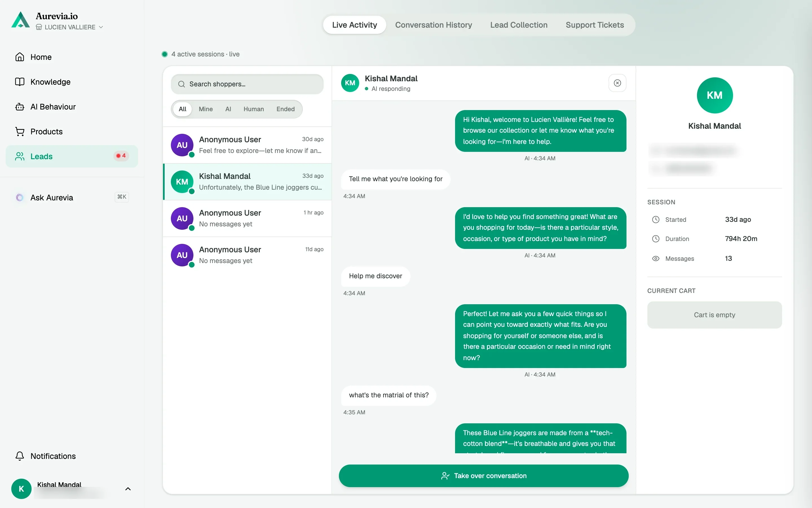Switch to Conversation History tab
812x508 pixels.
tap(434, 25)
